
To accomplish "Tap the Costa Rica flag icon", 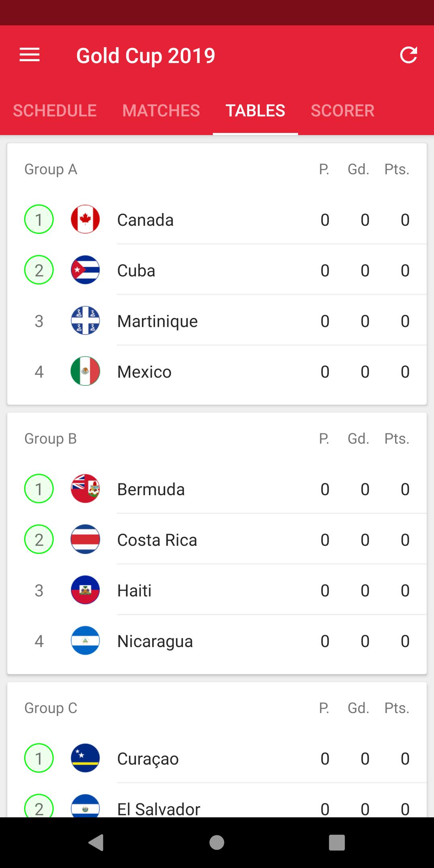I will click(x=85, y=539).
